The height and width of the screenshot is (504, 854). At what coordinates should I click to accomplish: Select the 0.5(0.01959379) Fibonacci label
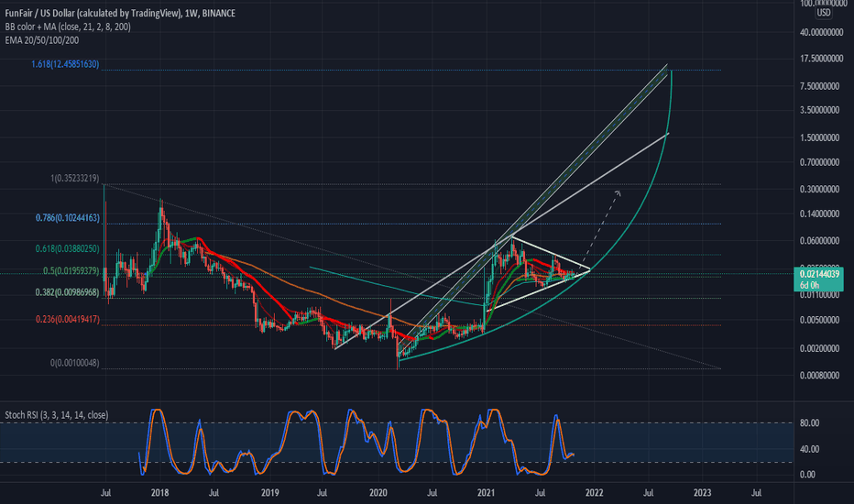(71, 271)
